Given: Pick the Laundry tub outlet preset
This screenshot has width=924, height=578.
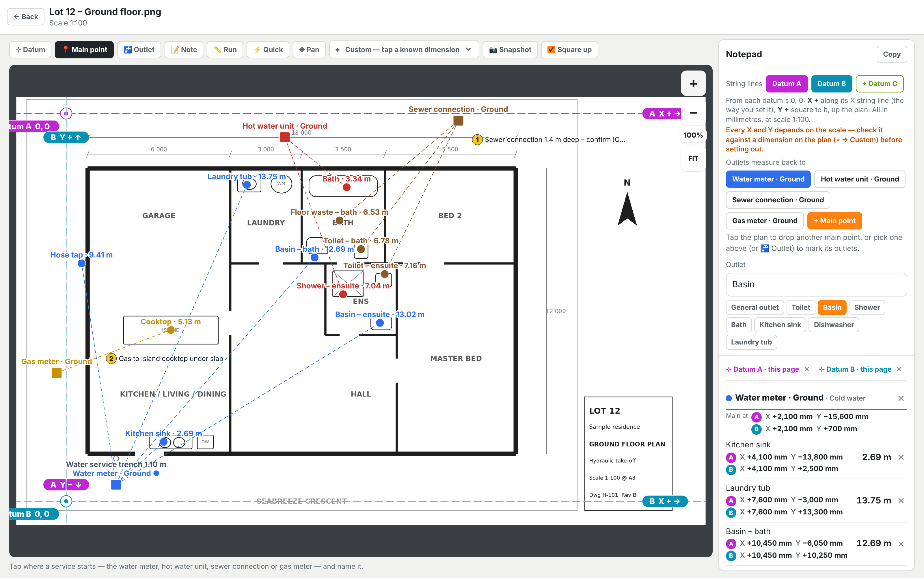Looking at the screenshot, I should click(x=751, y=342).
